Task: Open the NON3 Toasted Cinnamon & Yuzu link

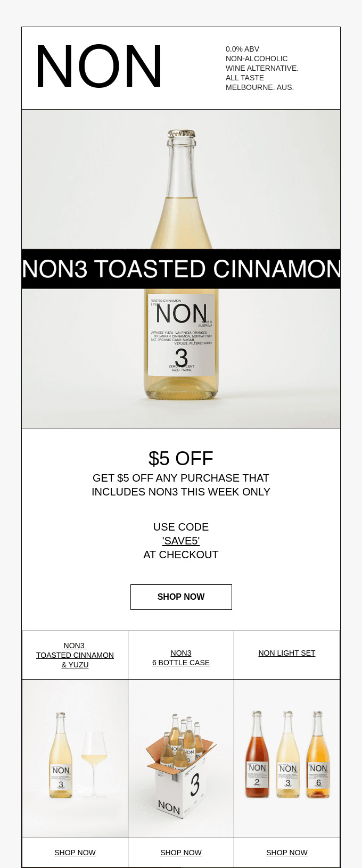Action: coord(75,655)
